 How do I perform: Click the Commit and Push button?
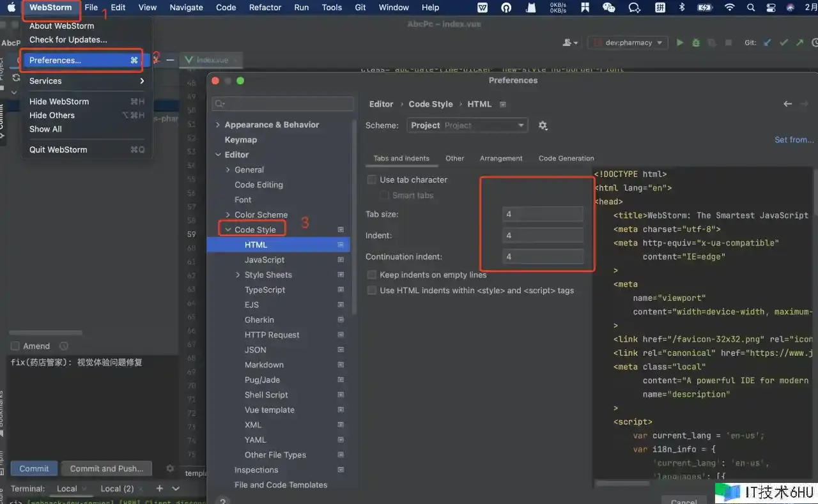(x=107, y=468)
